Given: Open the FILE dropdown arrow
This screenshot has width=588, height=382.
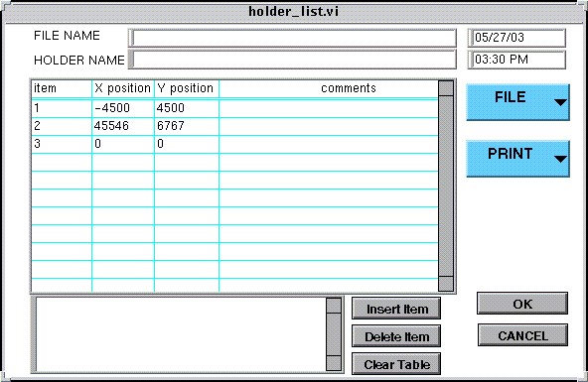Looking at the screenshot, I should coord(560,102).
